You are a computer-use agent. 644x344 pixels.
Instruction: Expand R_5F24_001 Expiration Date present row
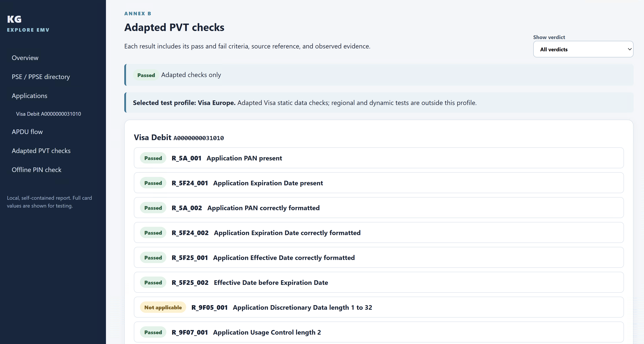[x=379, y=183]
